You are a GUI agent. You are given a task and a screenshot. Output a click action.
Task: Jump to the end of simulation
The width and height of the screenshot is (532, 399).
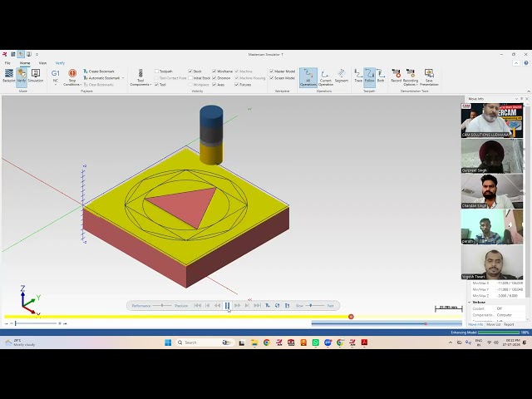click(x=257, y=306)
